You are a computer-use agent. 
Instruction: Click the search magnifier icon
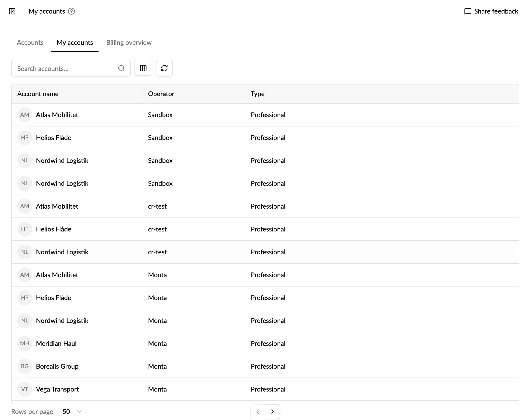click(121, 68)
